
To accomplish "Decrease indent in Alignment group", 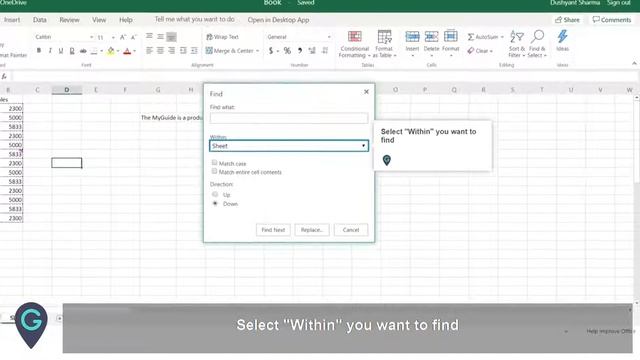I will 183,51.
